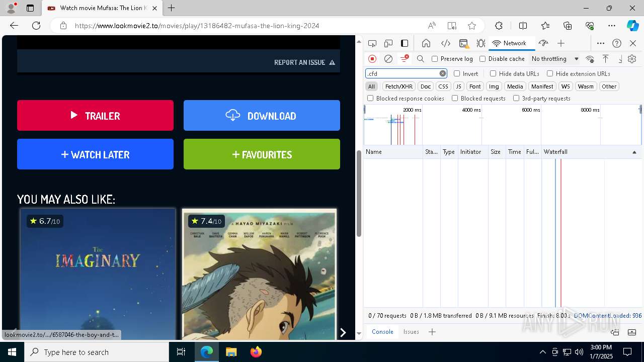Toggle device emulation icon in DevTools

coord(388,43)
